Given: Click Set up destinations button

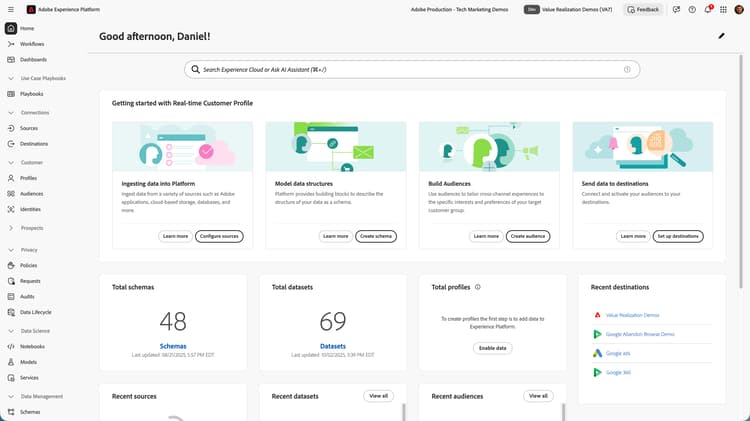Looking at the screenshot, I should [x=678, y=236].
